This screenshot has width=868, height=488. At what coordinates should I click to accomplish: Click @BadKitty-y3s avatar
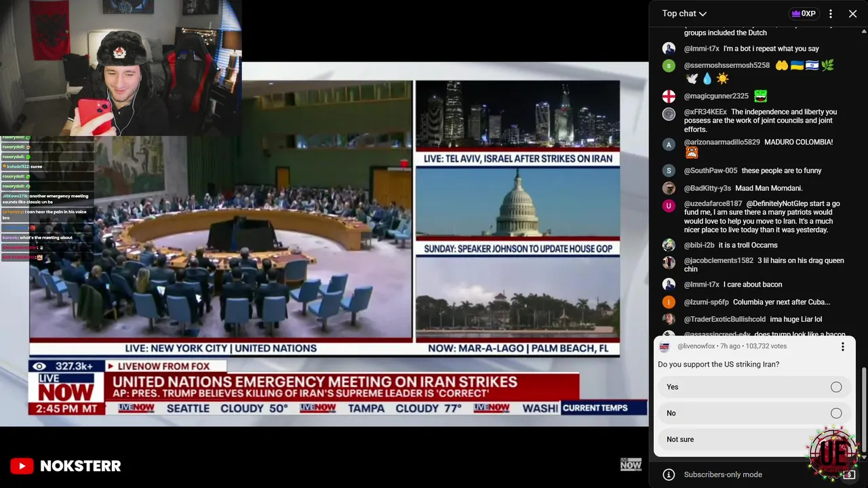669,188
